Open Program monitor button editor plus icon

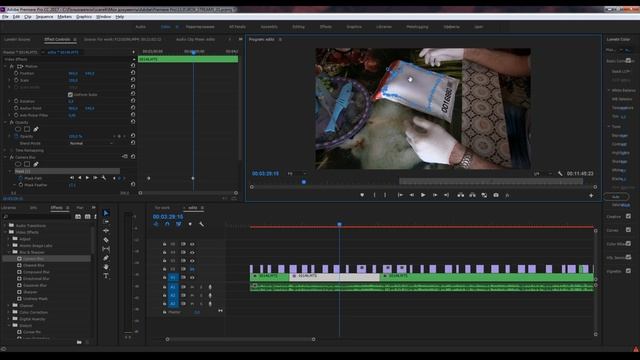coord(591,196)
